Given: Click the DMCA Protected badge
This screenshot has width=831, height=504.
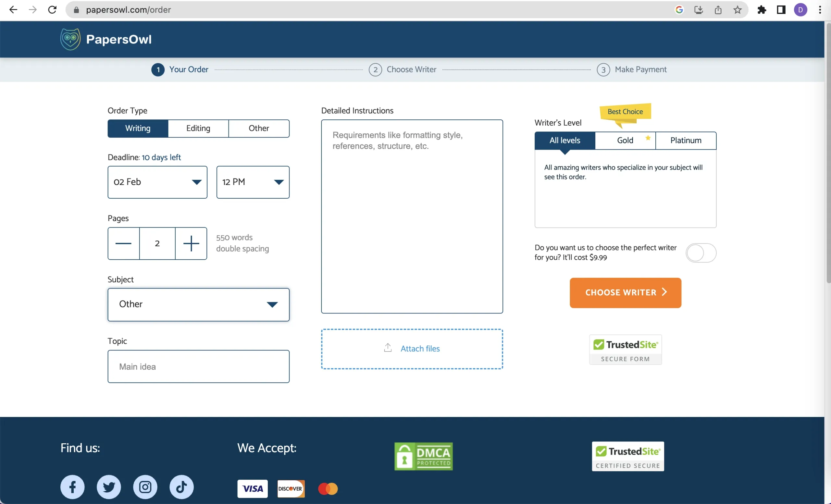Looking at the screenshot, I should (x=423, y=456).
